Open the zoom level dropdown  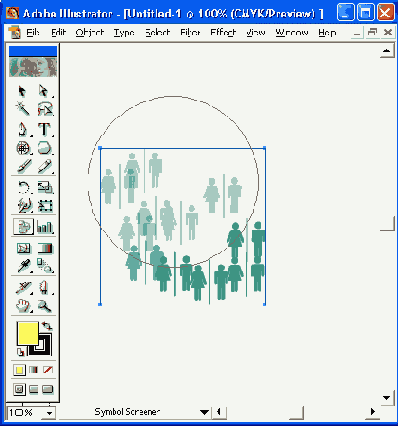click(49, 413)
